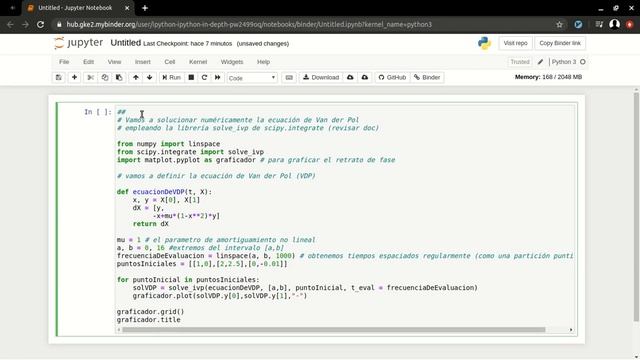Open a new browser tab
This screenshot has height=360, width=640.
tap(144, 8)
